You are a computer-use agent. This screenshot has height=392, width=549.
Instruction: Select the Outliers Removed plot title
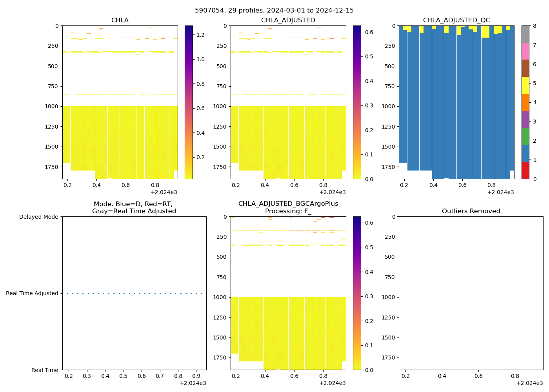tap(471, 211)
